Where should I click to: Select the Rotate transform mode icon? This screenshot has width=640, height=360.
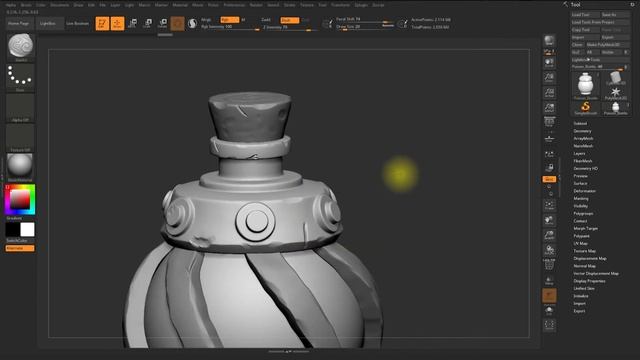pos(162,23)
